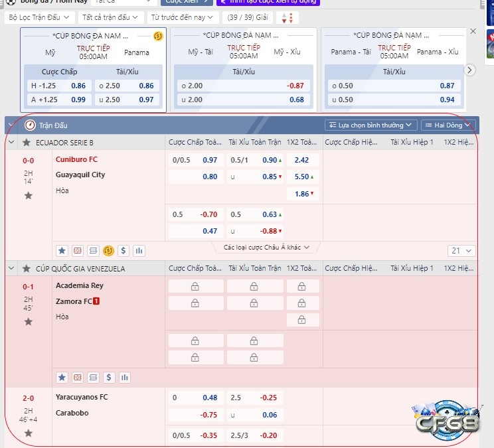This screenshot has height=448, width=494.
Task: Open the Lựa chọn bình thường dropdown
Action: pos(370,125)
